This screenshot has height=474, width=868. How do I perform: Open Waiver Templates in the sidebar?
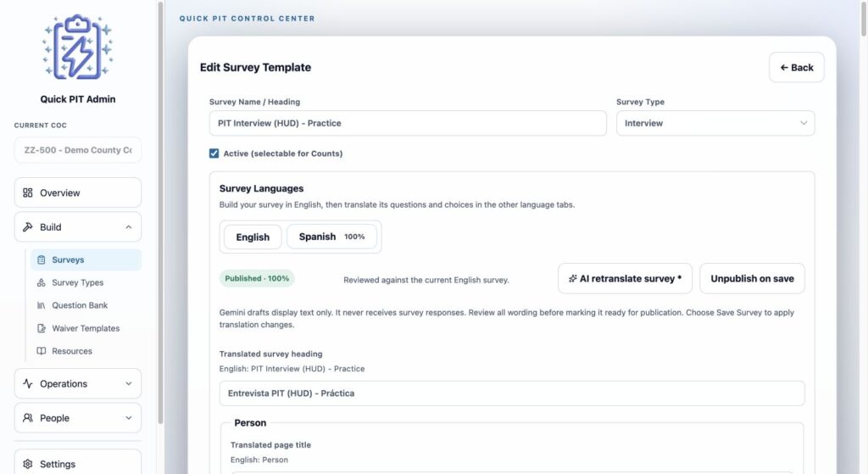coord(86,328)
